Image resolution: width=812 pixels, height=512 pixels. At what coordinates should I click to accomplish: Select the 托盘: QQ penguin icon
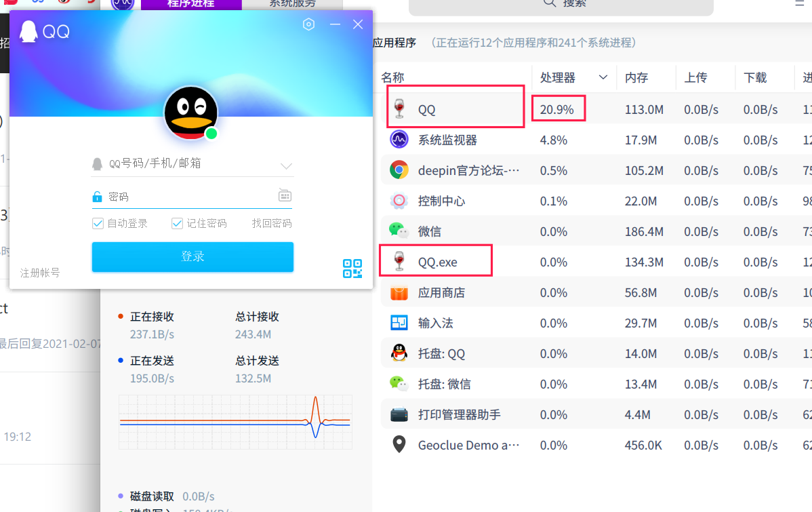[x=399, y=353]
